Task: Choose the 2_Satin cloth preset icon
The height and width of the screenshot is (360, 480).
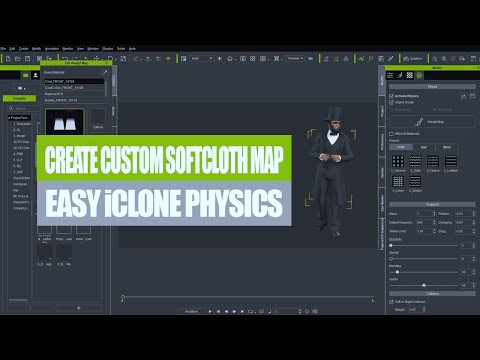Action: (x=415, y=161)
